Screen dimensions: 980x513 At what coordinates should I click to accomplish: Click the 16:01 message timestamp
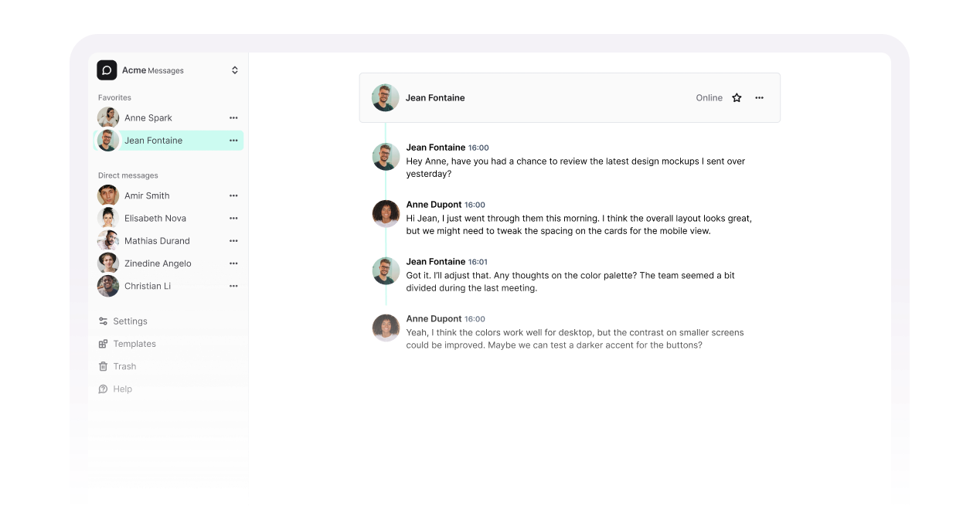pos(478,262)
